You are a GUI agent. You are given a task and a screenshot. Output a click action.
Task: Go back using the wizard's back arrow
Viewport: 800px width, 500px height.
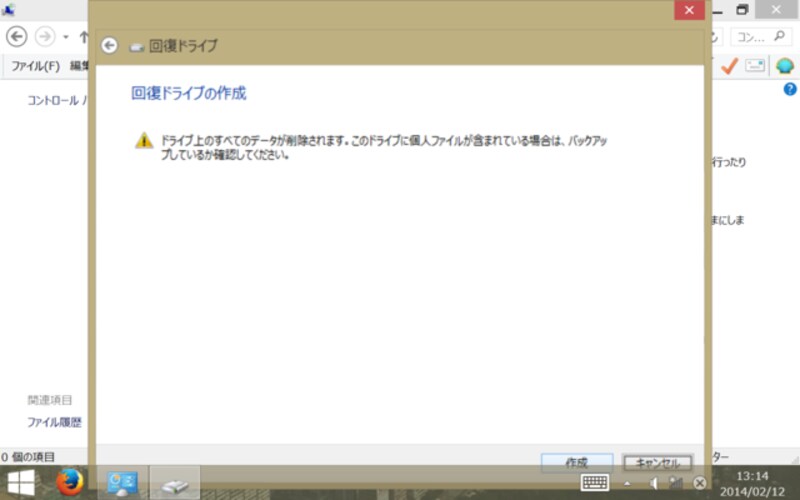tap(109, 45)
